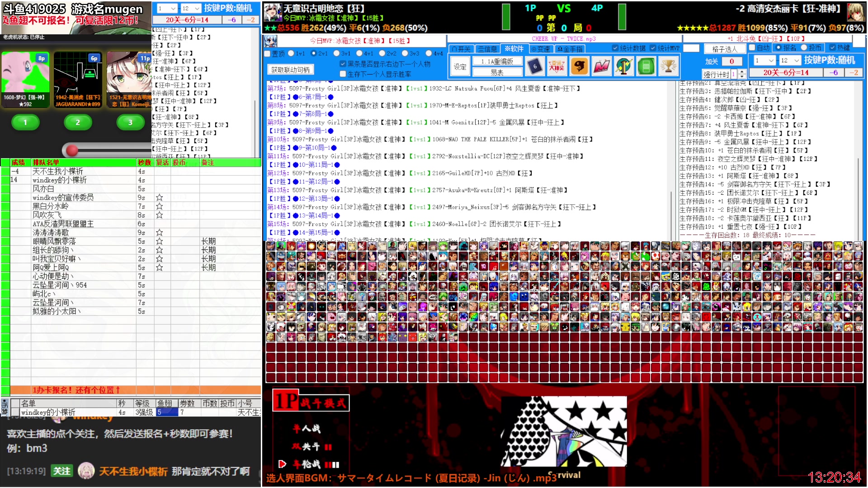
Task: Toggle the 统计MVP checkbox
Action: (x=653, y=48)
